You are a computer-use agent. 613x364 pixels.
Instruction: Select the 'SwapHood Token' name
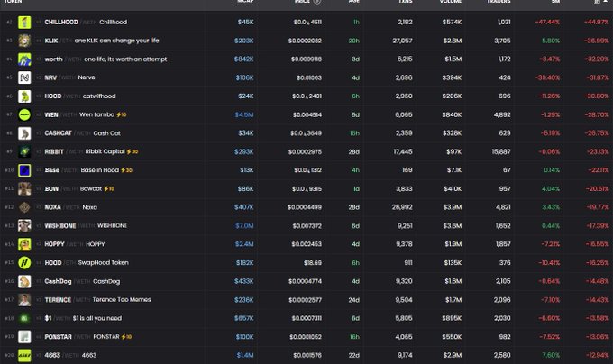coord(103,263)
